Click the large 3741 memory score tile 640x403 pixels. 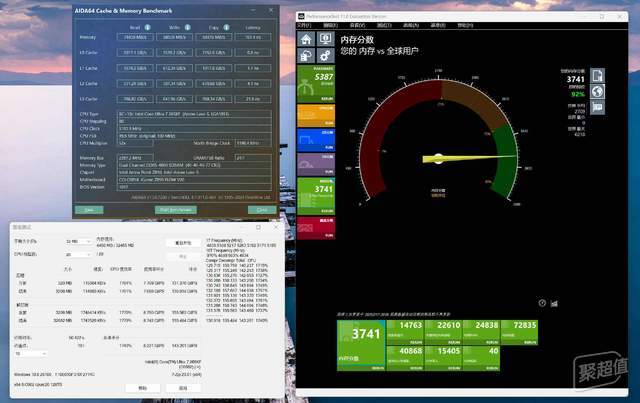361,345
